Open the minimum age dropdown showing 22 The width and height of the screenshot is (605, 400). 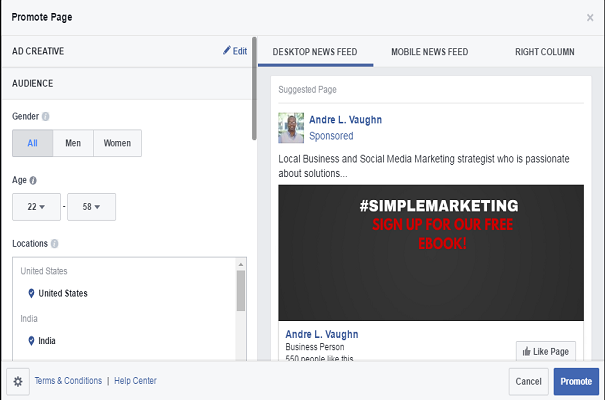click(x=36, y=207)
